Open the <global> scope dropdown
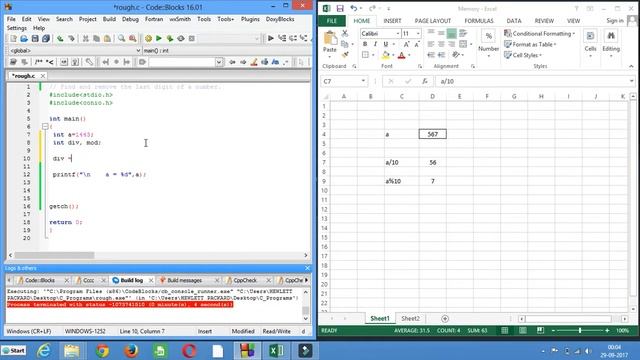Image resolution: width=640 pixels, height=360 pixels. (138, 51)
